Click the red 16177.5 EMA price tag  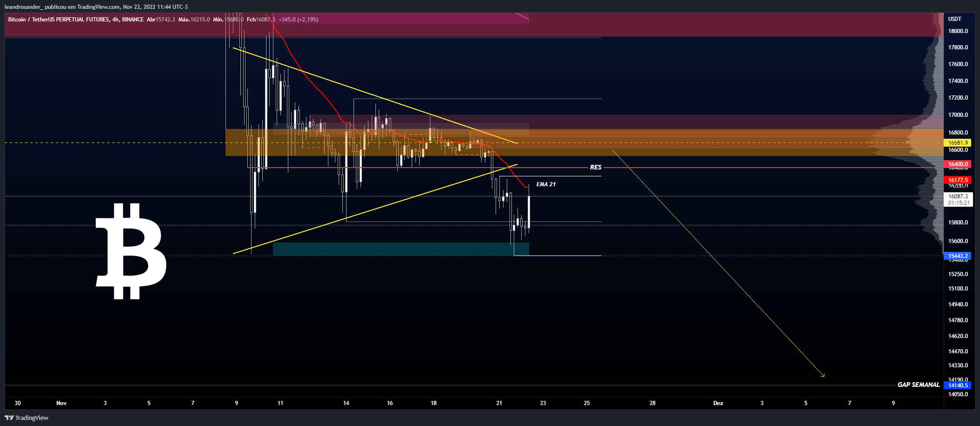click(958, 180)
